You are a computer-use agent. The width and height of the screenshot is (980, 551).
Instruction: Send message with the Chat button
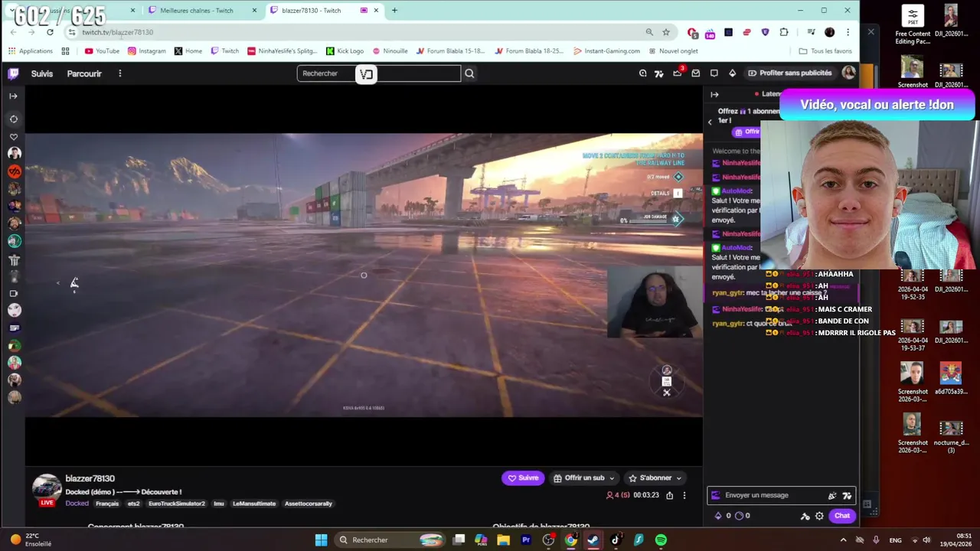[x=842, y=516]
